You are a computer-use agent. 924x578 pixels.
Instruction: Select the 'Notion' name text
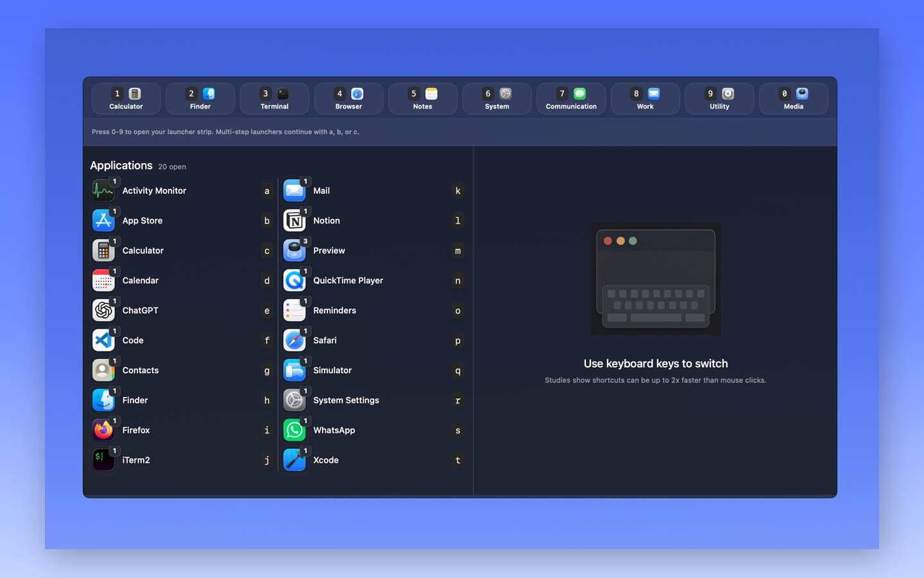(x=327, y=220)
